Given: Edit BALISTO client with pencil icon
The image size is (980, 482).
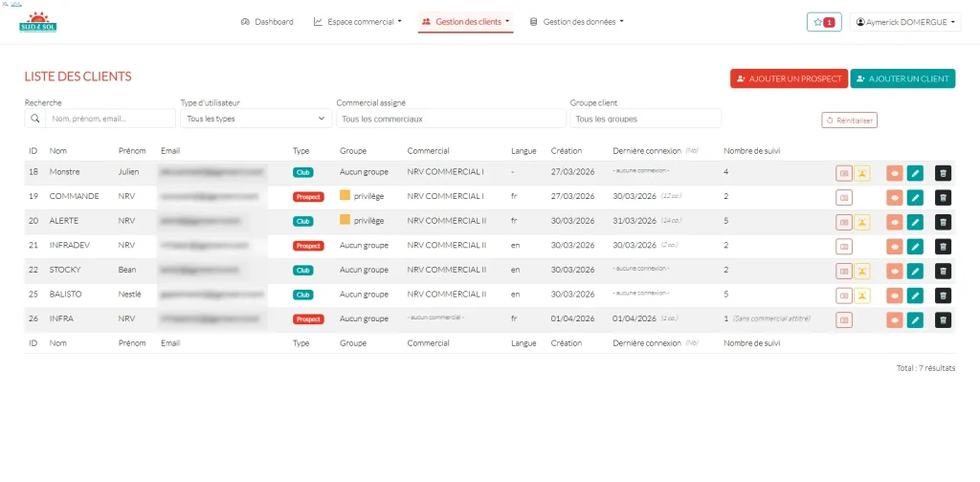Looking at the screenshot, I should point(915,296).
